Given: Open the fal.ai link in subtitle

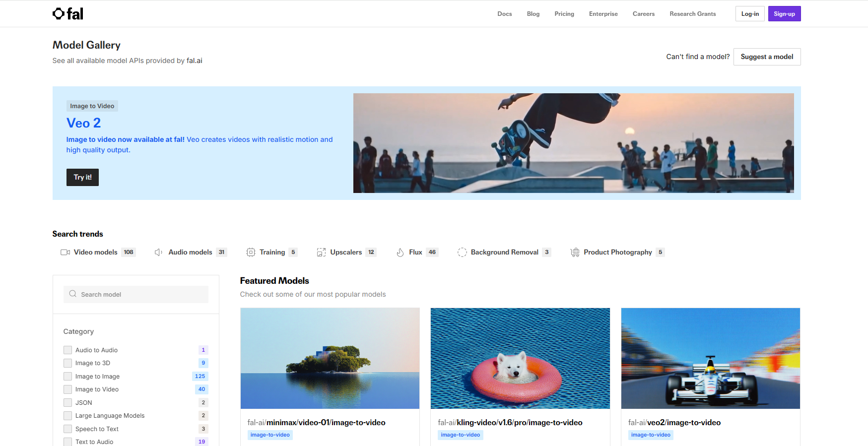Looking at the screenshot, I should pos(195,61).
